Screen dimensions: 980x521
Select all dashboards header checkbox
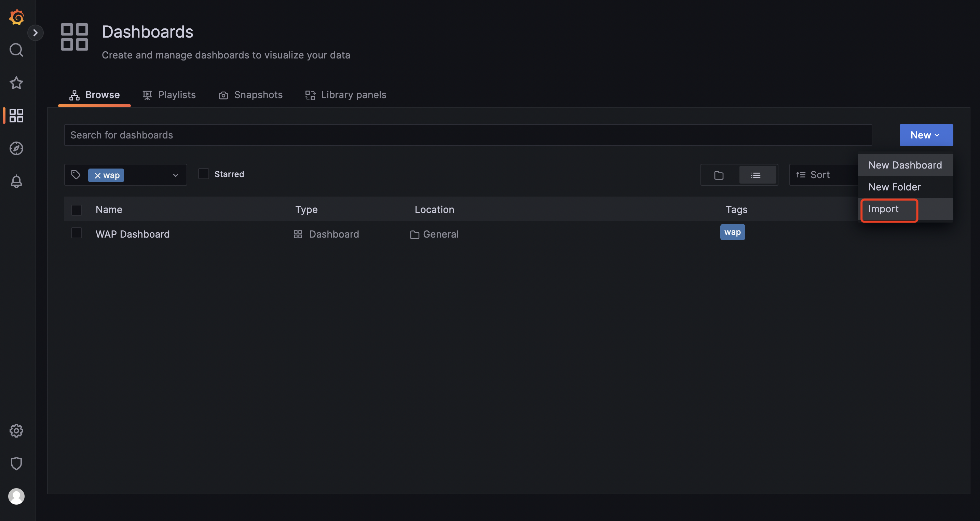77,210
